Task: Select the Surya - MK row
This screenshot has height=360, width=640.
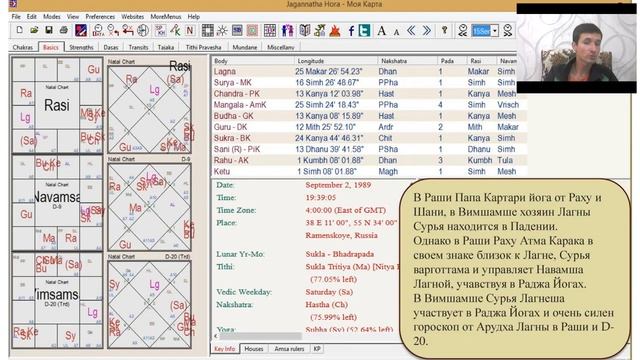Action: (369, 82)
